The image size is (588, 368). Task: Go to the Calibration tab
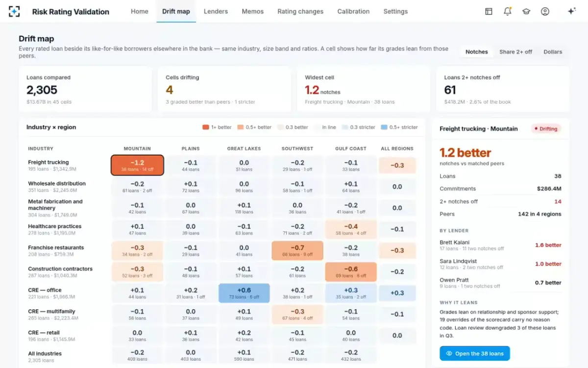[x=353, y=11]
